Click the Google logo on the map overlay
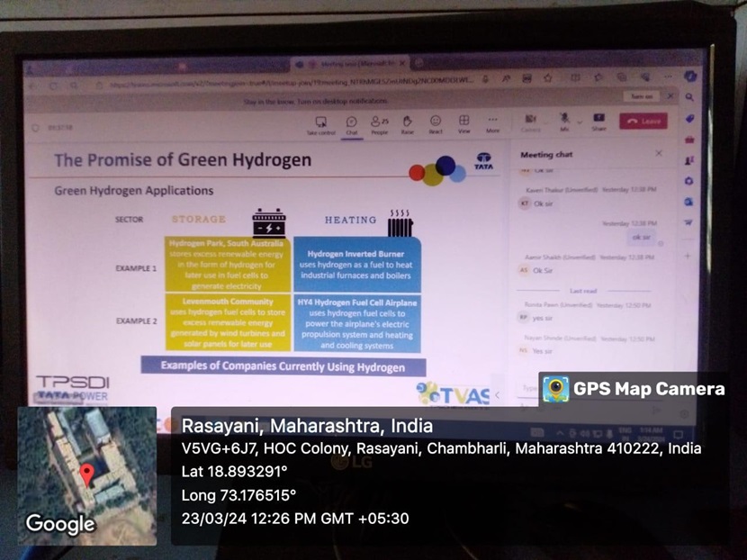 tap(60, 524)
